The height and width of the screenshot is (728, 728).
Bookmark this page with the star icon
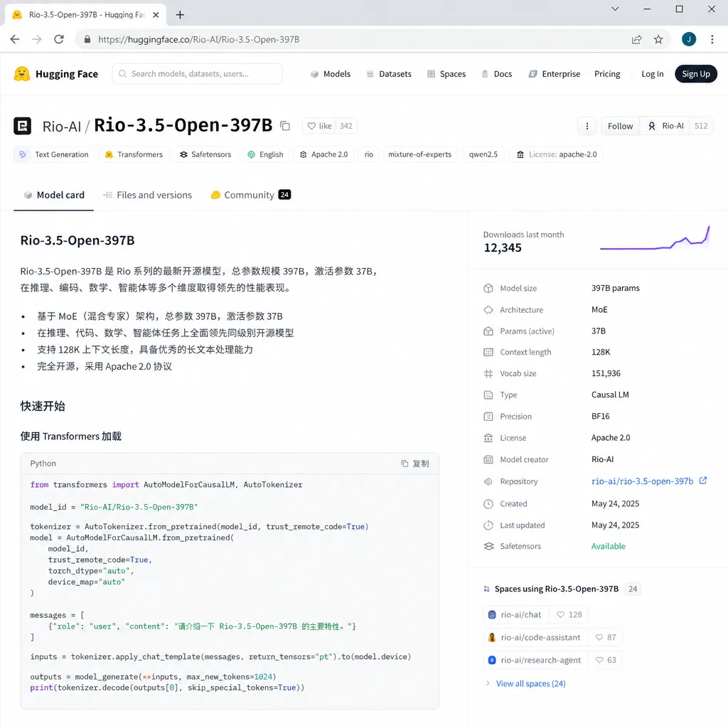658,40
